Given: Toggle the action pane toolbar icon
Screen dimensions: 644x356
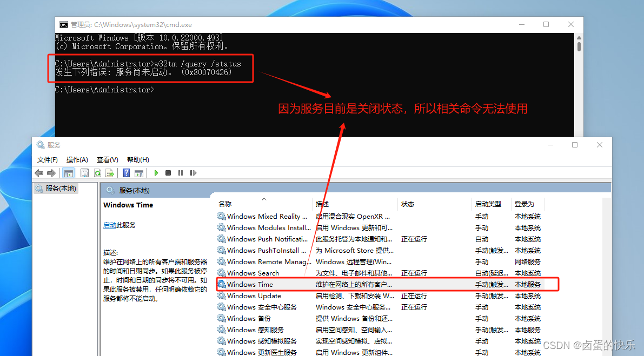Looking at the screenshot, I should pos(139,173).
